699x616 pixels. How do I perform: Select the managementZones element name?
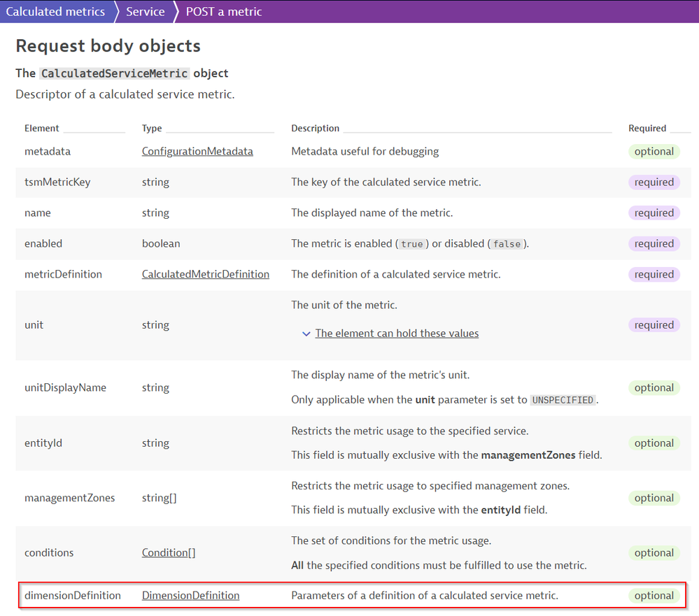(x=69, y=498)
